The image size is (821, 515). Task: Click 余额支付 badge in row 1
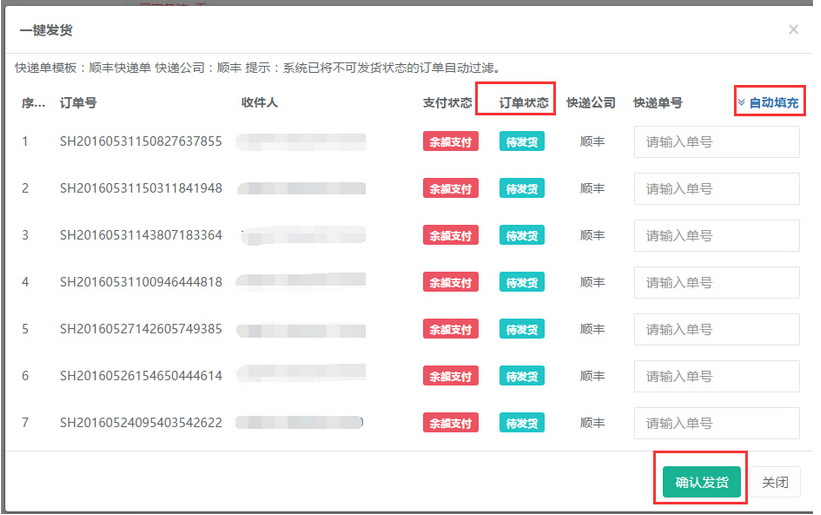pos(450,142)
